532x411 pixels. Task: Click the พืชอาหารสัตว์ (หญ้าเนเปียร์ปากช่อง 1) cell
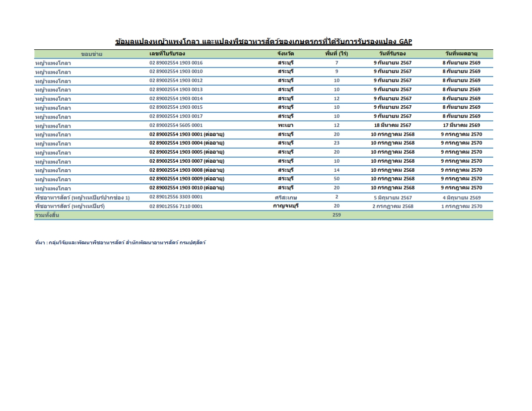click(x=82, y=198)
